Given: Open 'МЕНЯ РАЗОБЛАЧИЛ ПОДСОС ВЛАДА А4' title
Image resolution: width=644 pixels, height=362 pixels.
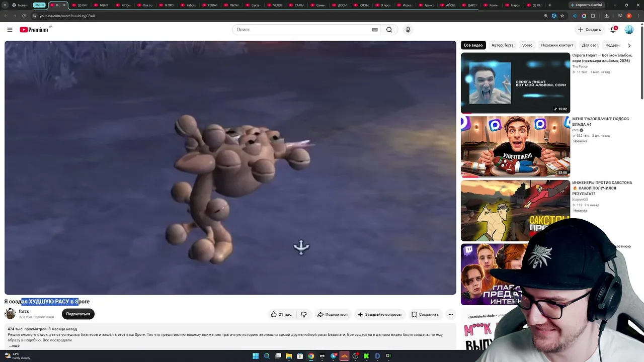Looking at the screenshot, I should pos(601,122).
